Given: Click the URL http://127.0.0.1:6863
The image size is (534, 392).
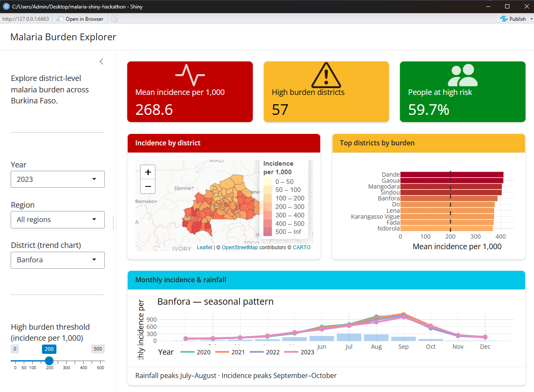Looking at the screenshot, I should click(25, 19).
